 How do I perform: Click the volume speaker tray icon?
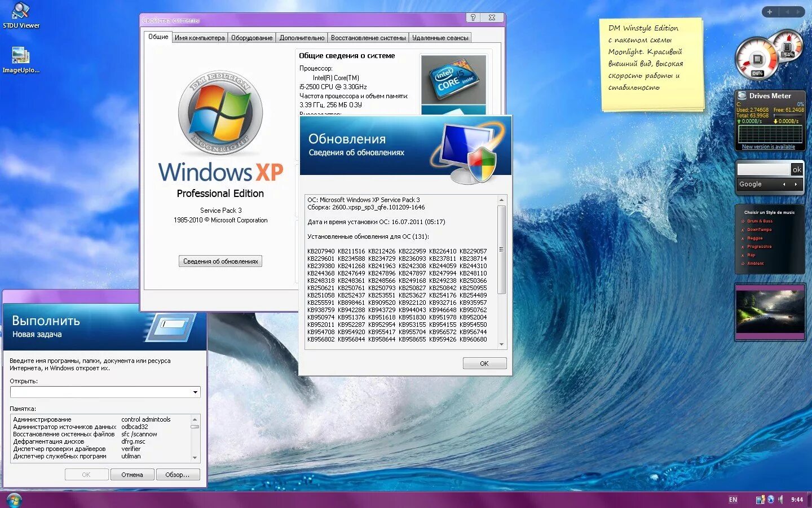[x=781, y=500]
